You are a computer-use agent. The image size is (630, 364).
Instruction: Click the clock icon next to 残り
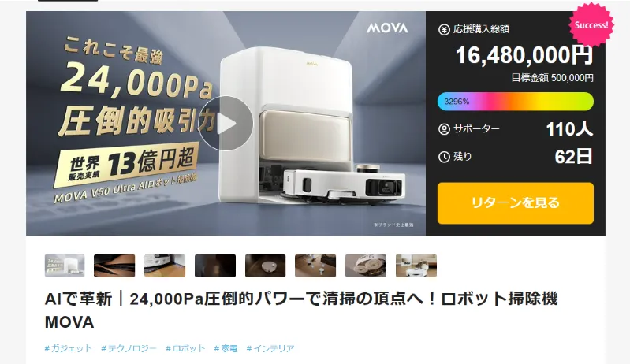coord(444,157)
